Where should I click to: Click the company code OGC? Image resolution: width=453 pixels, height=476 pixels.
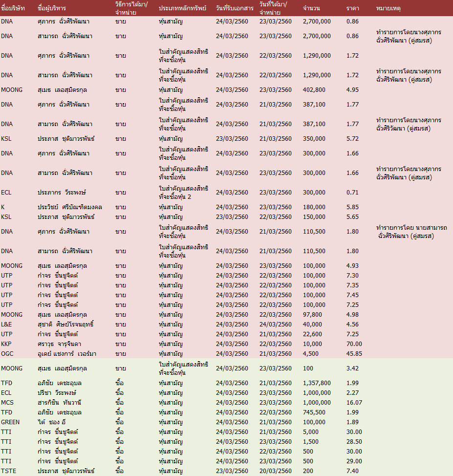(7, 354)
